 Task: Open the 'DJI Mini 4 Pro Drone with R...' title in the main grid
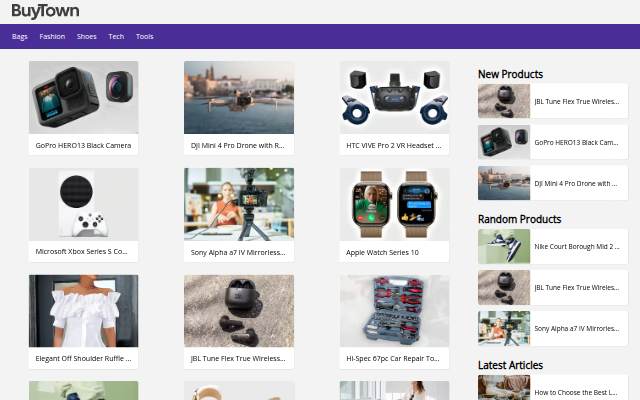(238, 145)
